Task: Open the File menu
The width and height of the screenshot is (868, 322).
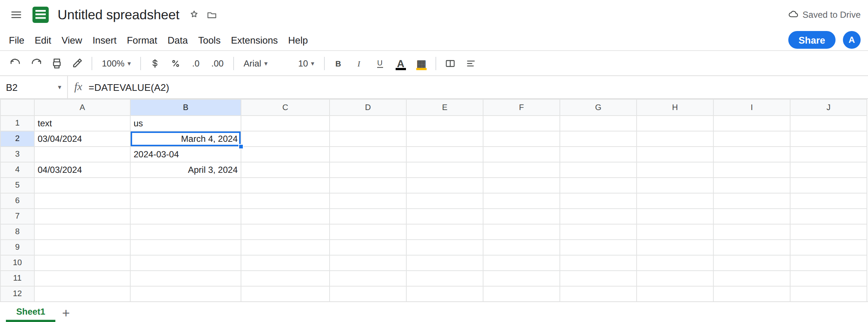Action: point(17,40)
